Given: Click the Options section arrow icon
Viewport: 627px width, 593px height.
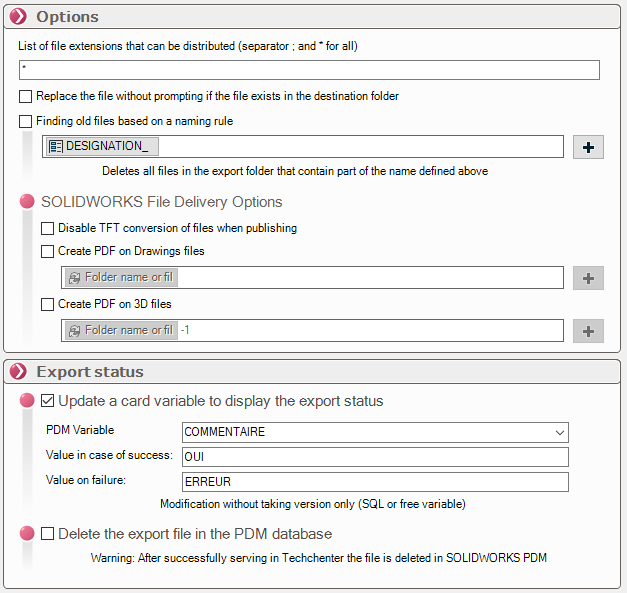Looking at the screenshot, I should [18, 16].
